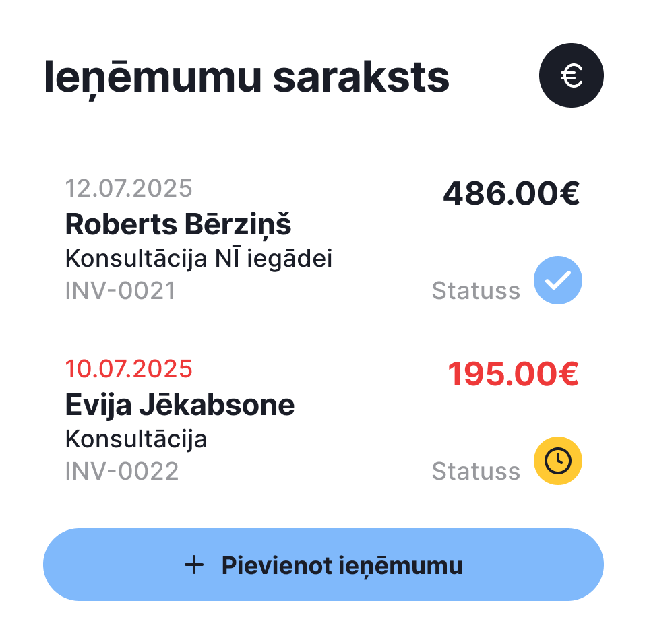Click the plus icon in Pievienot ieņēmumu
The width and height of the screenshot is (647, 644).
[194, 565]
